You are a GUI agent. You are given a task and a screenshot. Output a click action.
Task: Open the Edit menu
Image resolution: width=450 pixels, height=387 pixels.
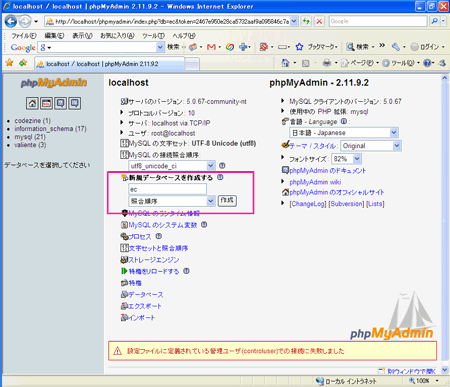pos(54,36)
